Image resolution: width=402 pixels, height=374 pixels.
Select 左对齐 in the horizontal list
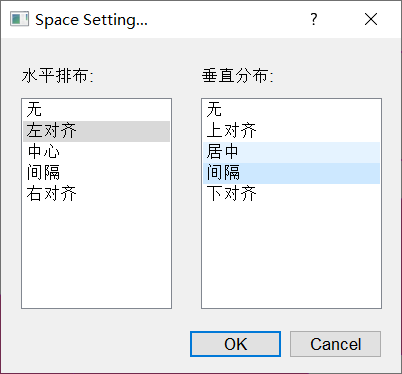(96, 131)
